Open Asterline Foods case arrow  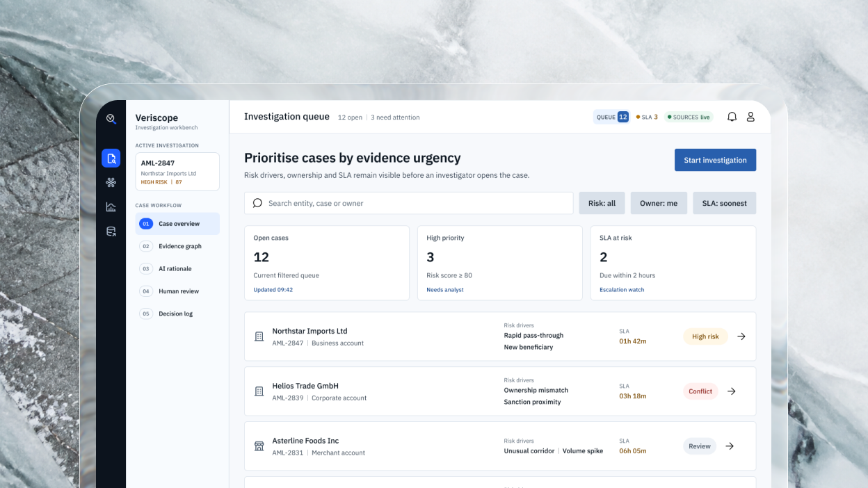[730, 446]
